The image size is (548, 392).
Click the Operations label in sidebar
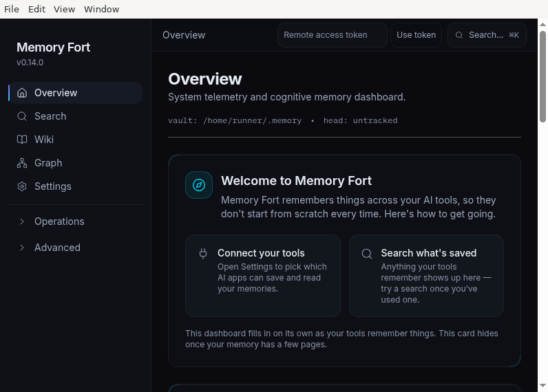[59, 221]
